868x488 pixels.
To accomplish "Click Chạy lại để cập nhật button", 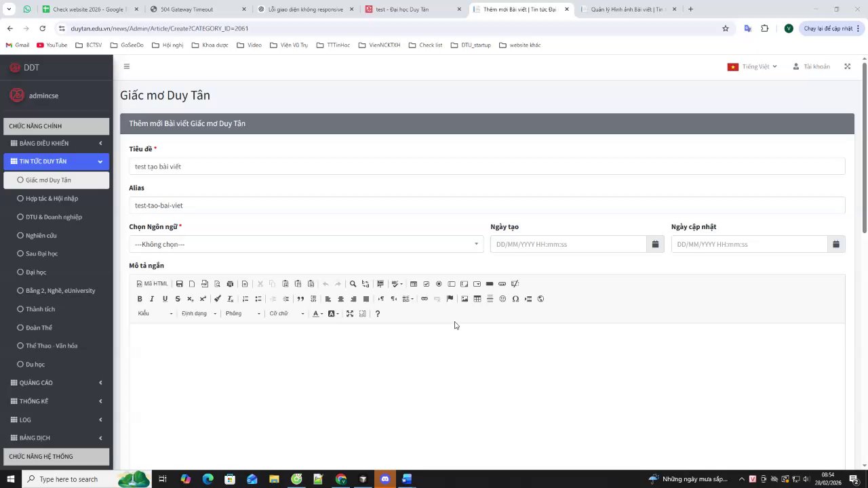I will [x=832, y=28].
